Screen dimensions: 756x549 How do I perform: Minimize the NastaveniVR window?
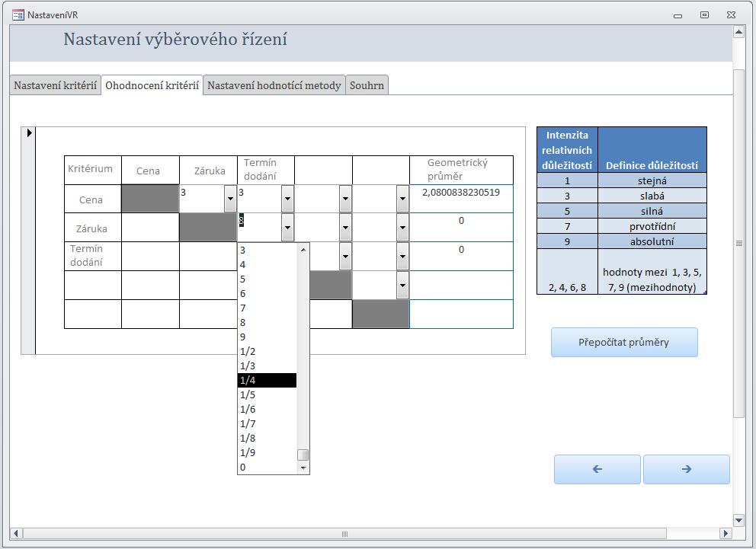[x=678, y=15]
